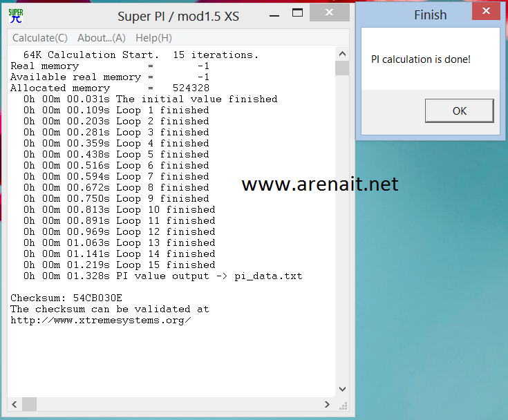
Task: Click the 'Loop 3 finished' line
Action: tap(116, 132)
